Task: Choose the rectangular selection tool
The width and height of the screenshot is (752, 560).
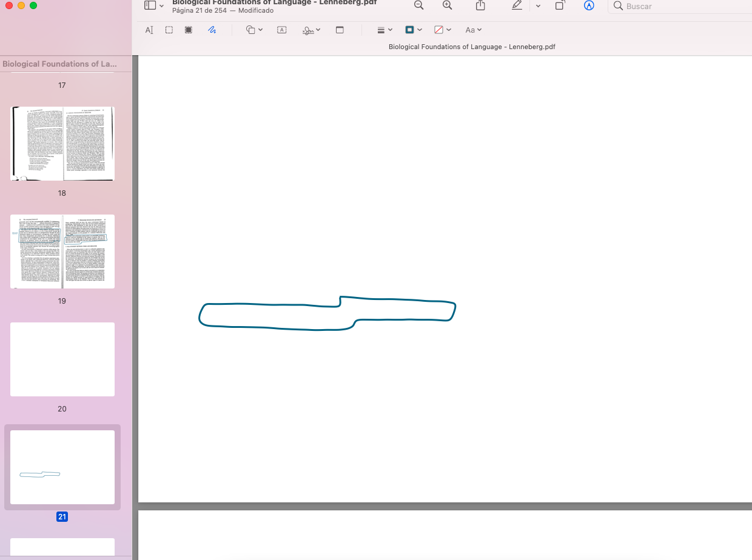Action: [169, 30]
